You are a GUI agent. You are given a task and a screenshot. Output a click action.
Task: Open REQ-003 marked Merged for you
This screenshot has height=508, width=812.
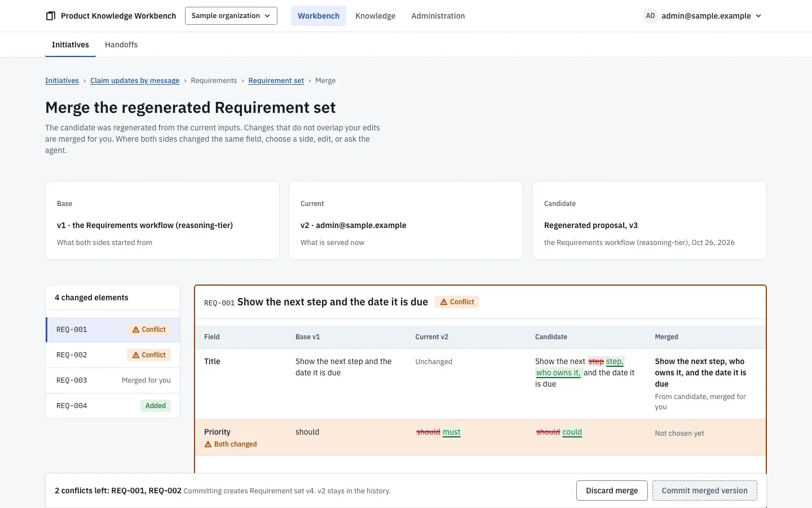[x=113, y=380]
